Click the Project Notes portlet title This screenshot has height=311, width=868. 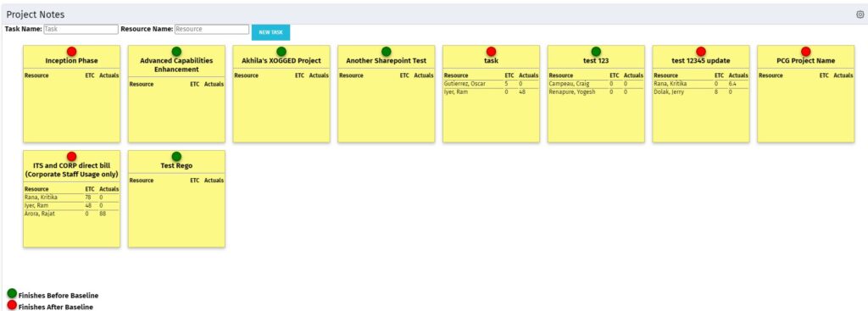pyautogui.click(x=36, y=15)
